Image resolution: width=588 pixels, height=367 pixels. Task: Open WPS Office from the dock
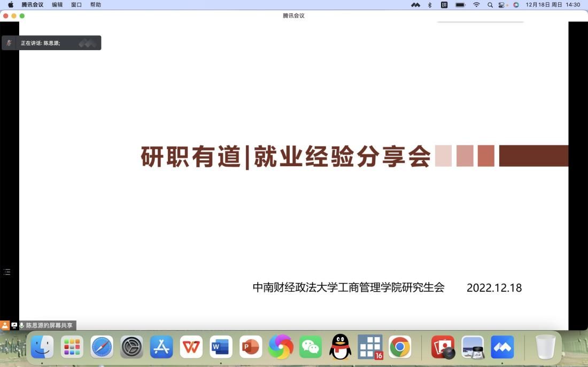tap(191, 347)
